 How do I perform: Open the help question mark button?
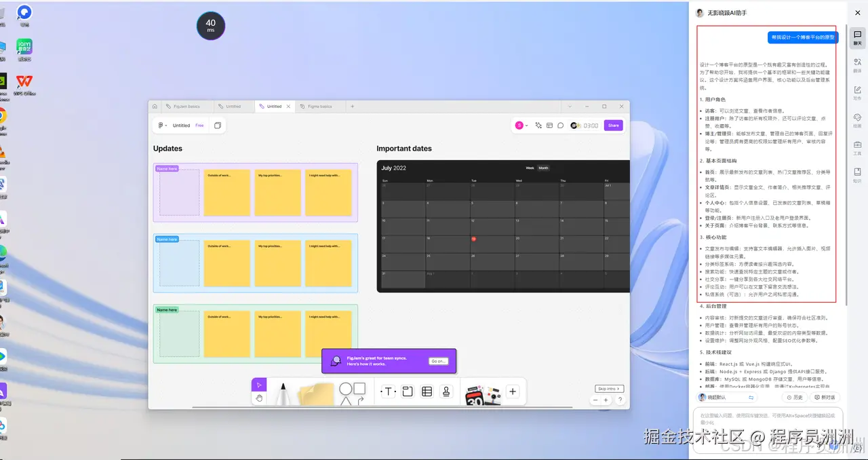point(619,400)
